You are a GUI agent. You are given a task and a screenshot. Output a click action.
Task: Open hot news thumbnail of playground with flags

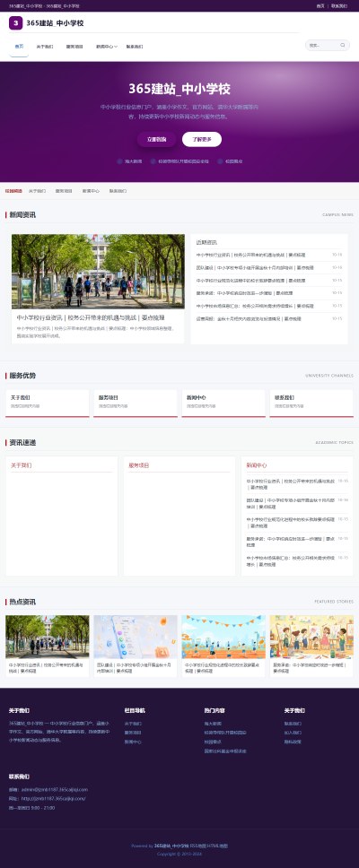coord(223,637)
